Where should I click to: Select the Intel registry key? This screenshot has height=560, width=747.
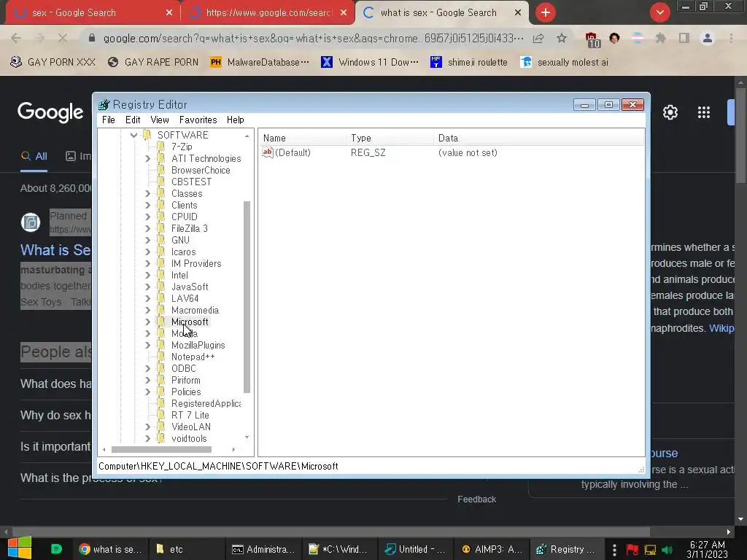179,275
